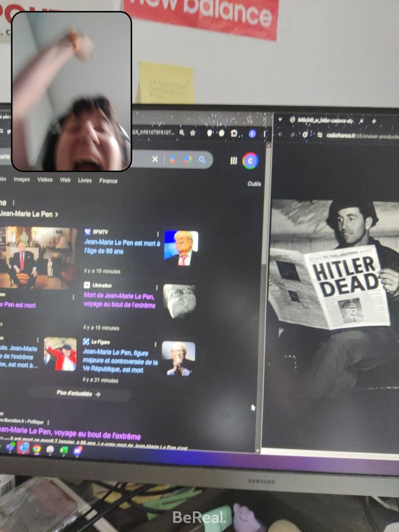Open the Chrome icon in the taskbar

pyautogui.click(x=36, y=449)
